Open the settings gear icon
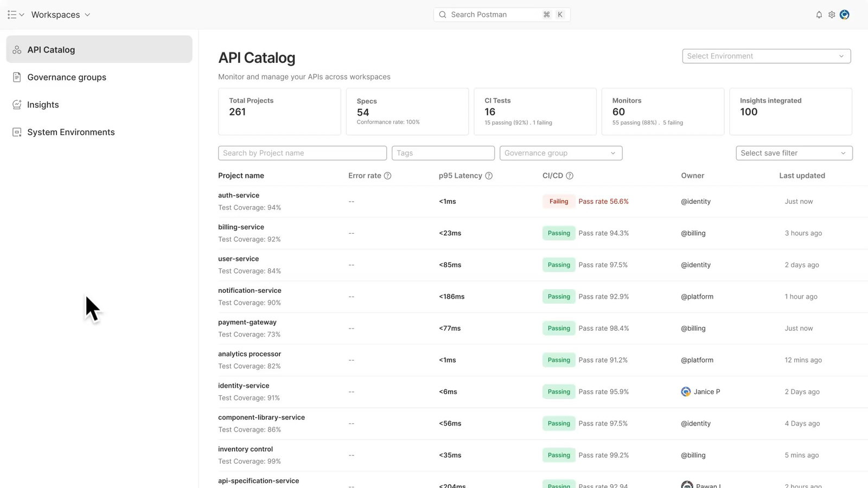The height and width of the screenshot is (488, 868). [832, 15]
